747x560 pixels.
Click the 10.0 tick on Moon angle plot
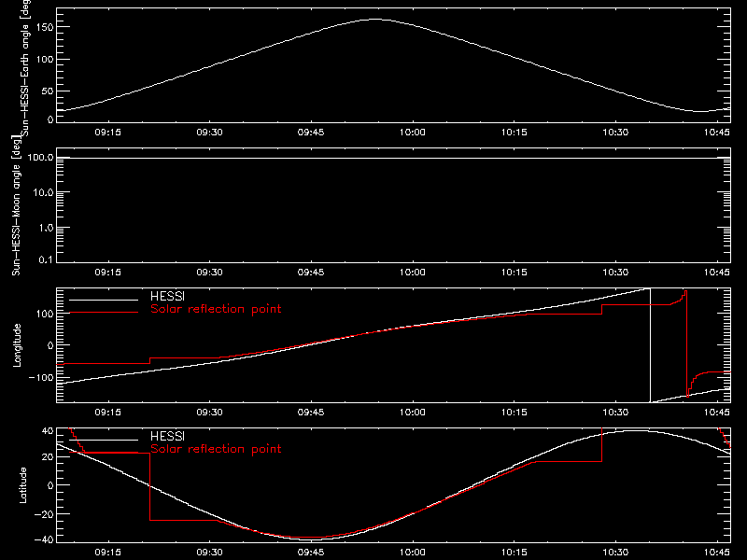coord(43,192)
